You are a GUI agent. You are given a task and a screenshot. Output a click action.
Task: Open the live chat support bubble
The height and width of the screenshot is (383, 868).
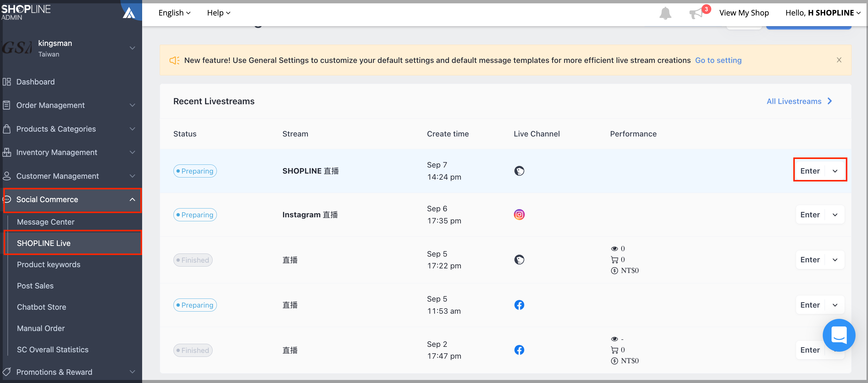click(839, 335)
